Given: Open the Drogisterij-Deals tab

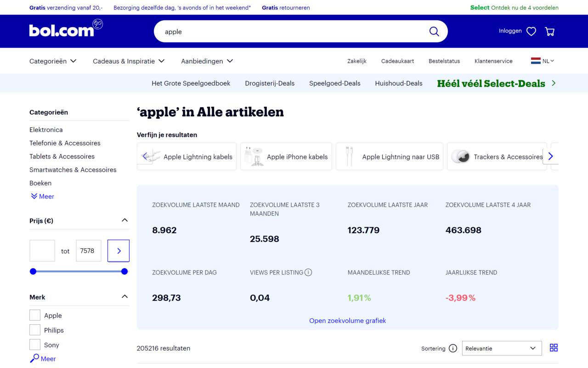Looking at the screenshot, I should click(270, 83).
